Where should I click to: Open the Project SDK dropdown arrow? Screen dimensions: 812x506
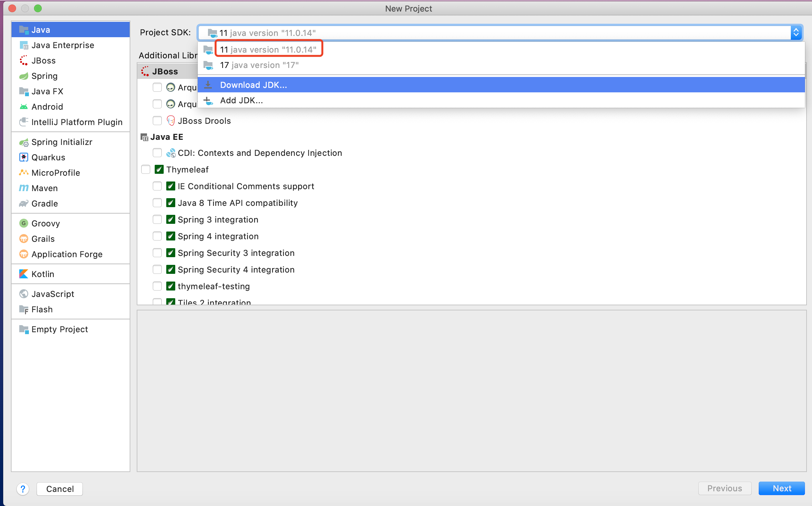pos(797,32)
